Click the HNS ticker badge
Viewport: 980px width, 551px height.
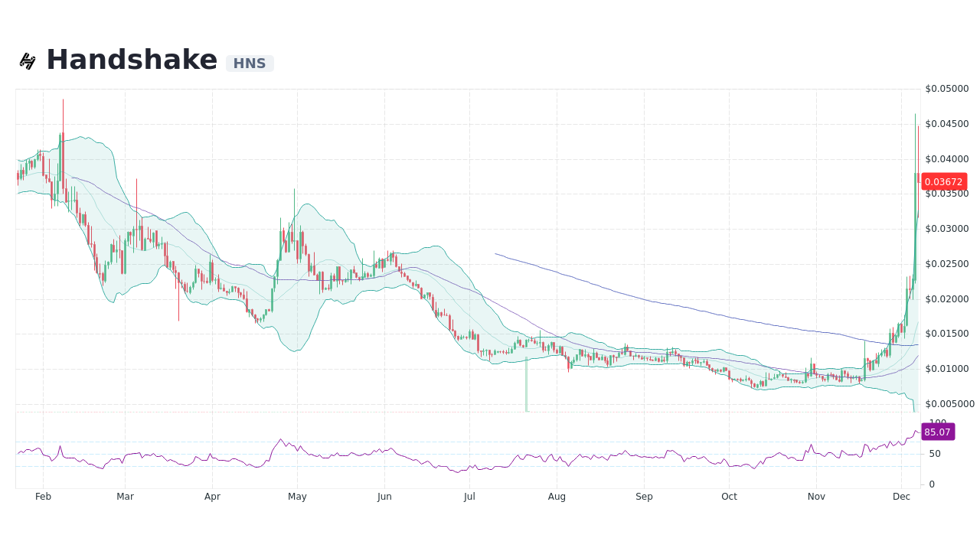click(x=250, y=64)
